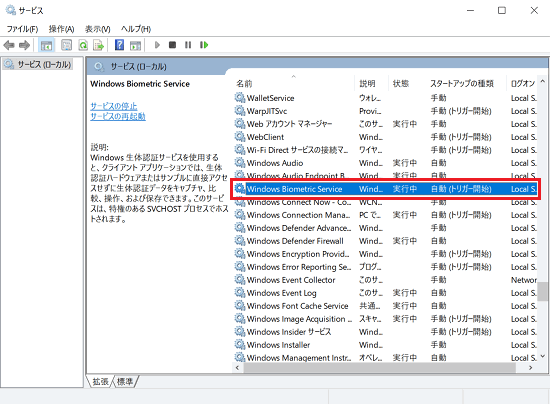Click gear icon of WarpJITSvc row

click(x=240, y=111)
